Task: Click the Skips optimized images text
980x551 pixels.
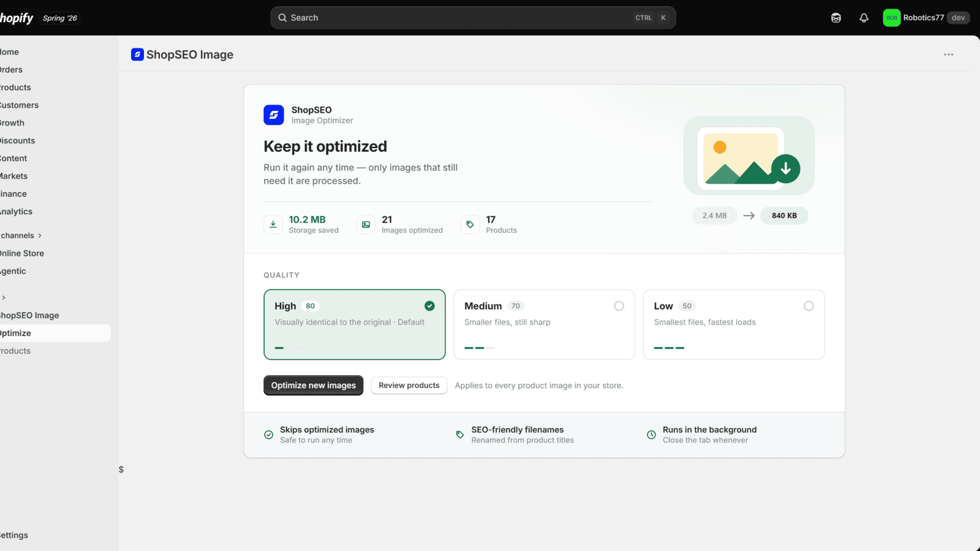Action: [327, 430]
